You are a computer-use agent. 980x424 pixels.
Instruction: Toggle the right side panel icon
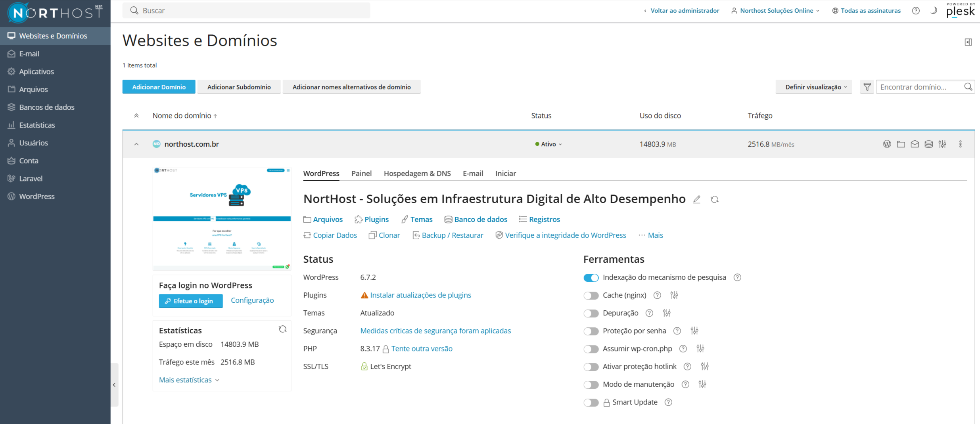(x=968, y=42)
